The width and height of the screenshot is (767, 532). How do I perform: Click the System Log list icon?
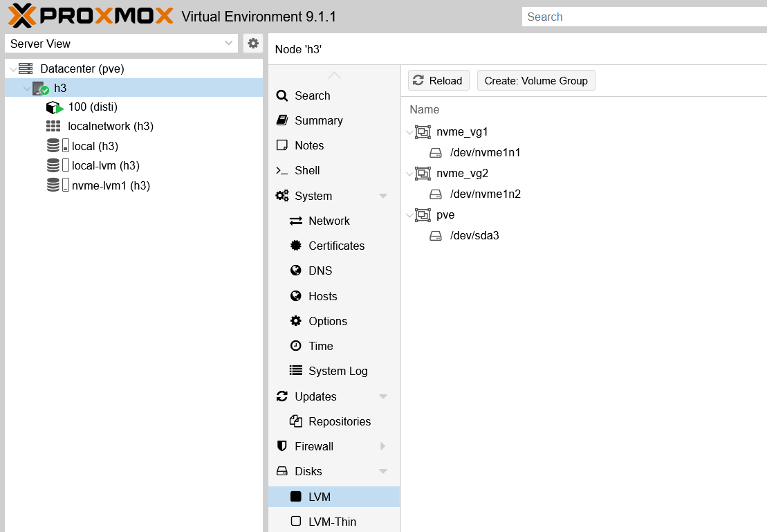point(296,371)
